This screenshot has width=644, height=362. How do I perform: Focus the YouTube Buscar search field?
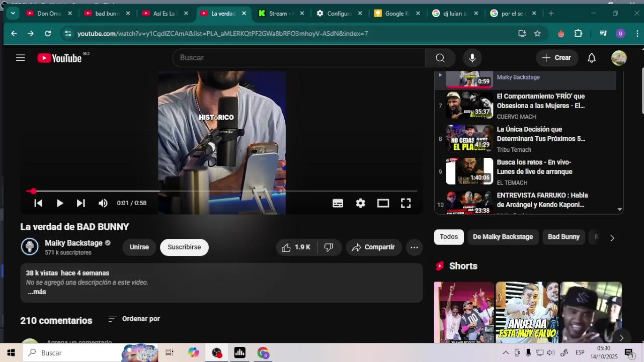point(299,58)
